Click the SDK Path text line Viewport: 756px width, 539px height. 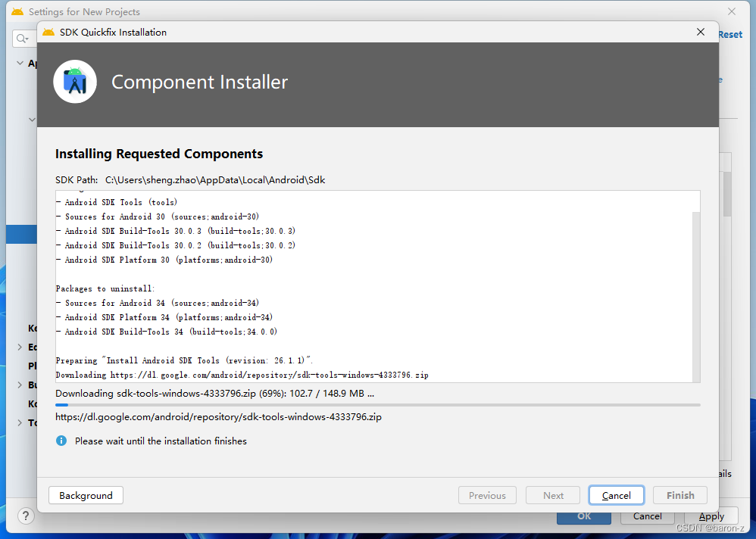pos(190,179)
